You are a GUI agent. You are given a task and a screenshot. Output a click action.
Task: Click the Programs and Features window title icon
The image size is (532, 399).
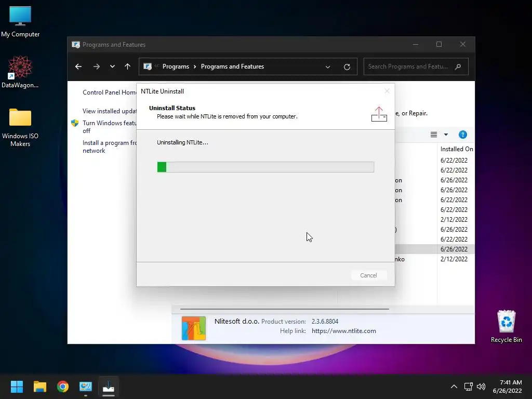[x=76, y=45]
